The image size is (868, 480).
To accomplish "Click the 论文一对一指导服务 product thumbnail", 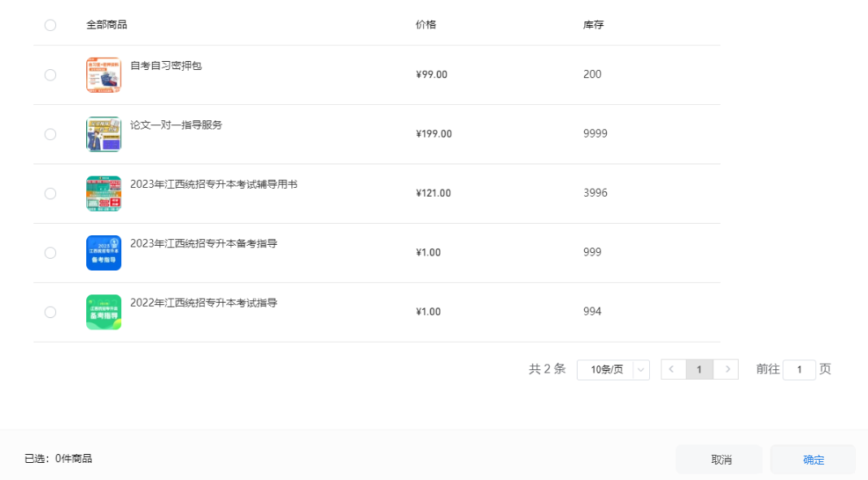I will point(103,134).
